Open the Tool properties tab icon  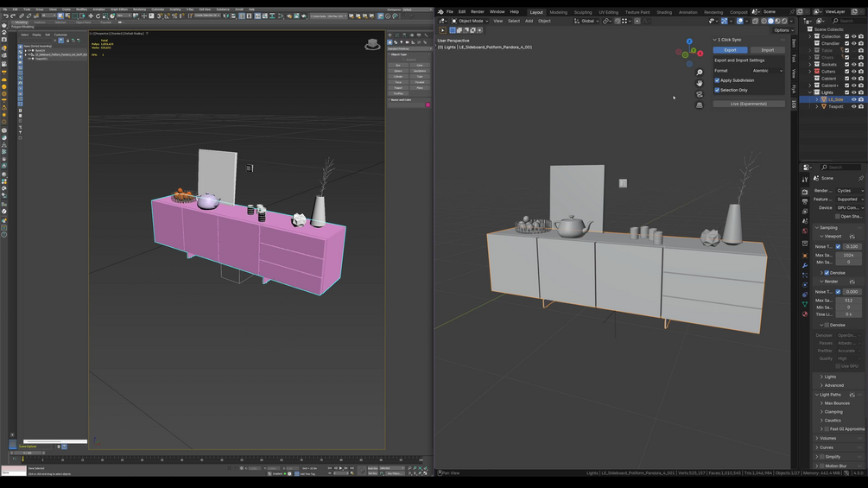pos(805,180)
